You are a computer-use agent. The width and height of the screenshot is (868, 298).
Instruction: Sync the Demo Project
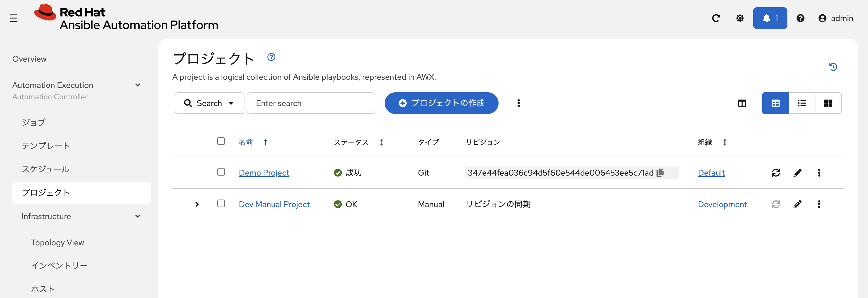tap(776, 173)
